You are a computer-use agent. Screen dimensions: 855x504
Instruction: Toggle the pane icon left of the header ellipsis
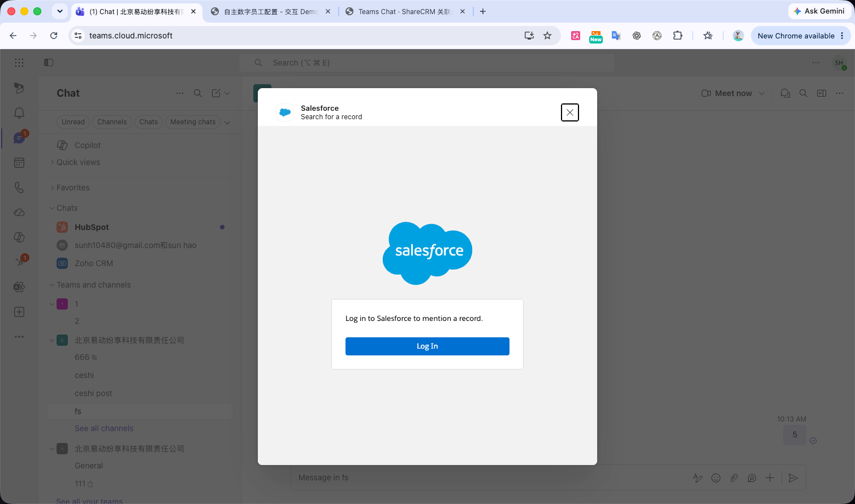[x=822, y=93]
